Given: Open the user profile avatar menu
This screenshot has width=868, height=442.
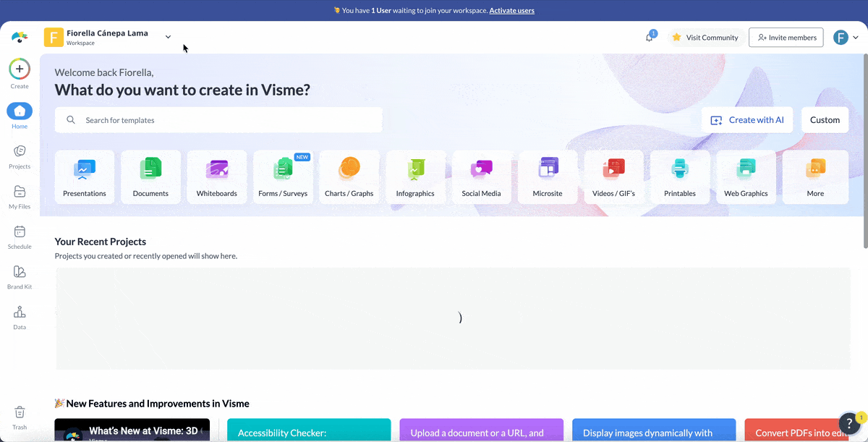Looking at the screenshot, I should pyautogui.click(x=841, y=38).
